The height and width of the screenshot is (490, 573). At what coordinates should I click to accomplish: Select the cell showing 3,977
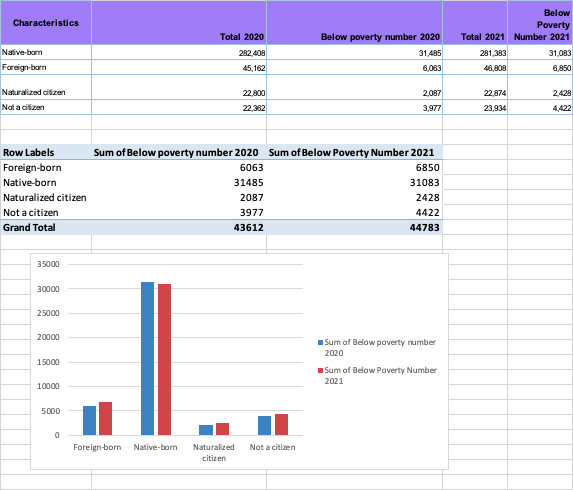(x=354, y=107)
